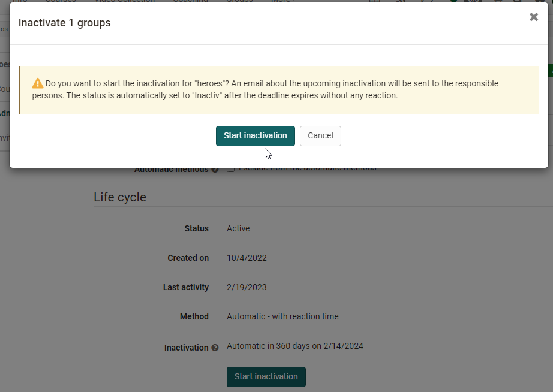Image resolution: width=553 pixels, height=392 pixels.
Task: Open help icon beside Inactivation label
Action: pos(215,348)
